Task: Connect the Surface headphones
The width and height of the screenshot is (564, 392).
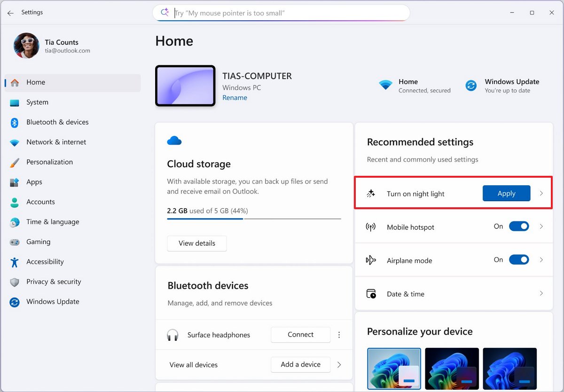Action: coord(300,335)
